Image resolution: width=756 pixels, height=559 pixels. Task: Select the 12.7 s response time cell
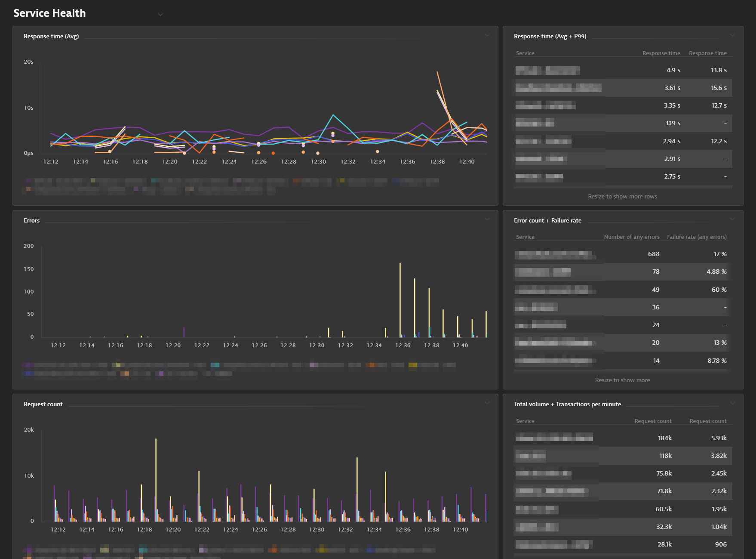[719, 105]
